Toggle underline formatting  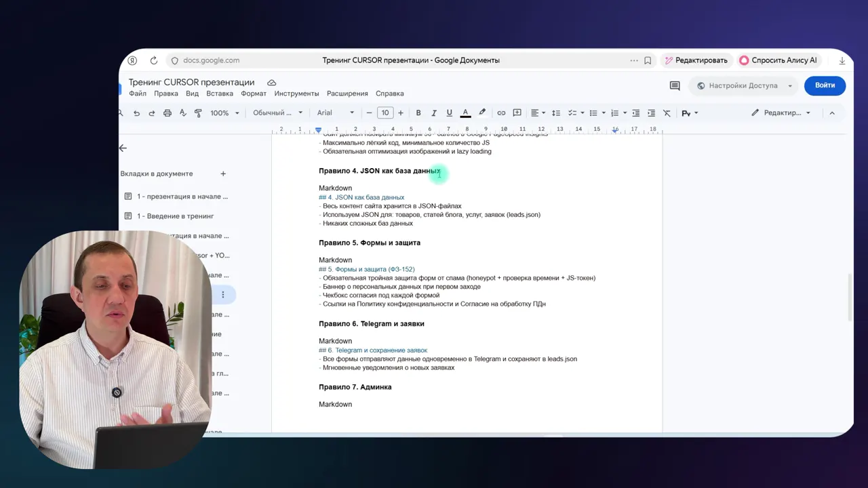point(449,113)
